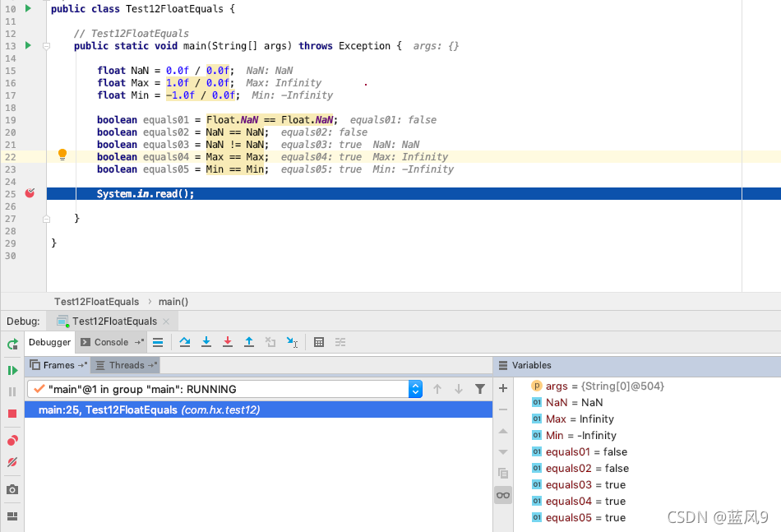Click the Step Into button
781x532 pixels.
click(x=206, y=342)
